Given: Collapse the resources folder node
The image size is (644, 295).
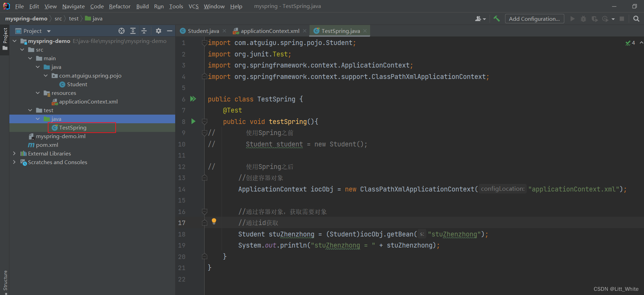Looking at the screenshot, I should pyautogui.click(x=38, y=93).
